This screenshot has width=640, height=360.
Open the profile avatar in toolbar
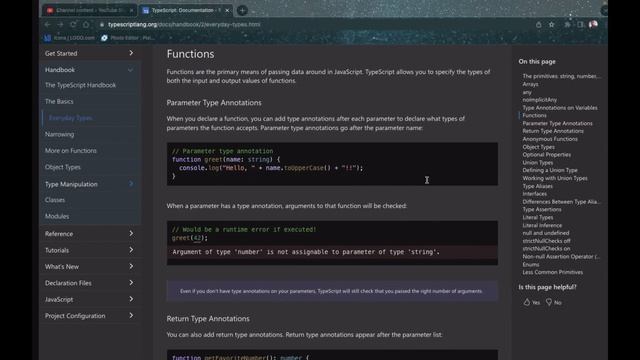[x=593, y=25]
